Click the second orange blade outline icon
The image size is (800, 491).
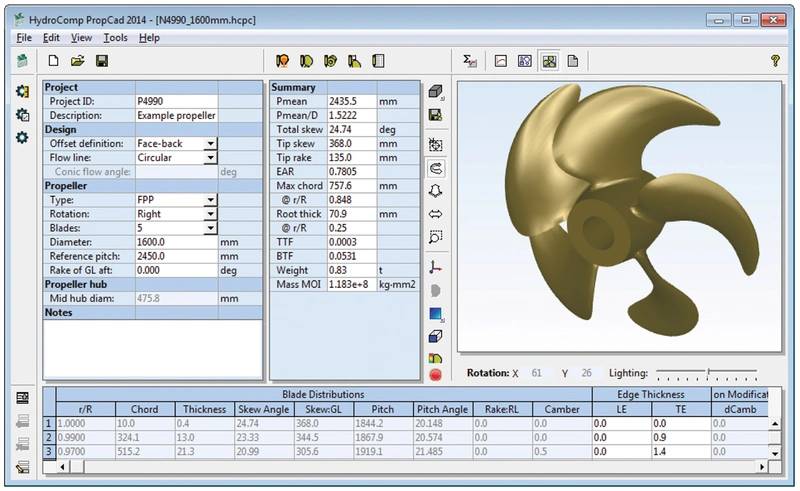tap(306, 61)
